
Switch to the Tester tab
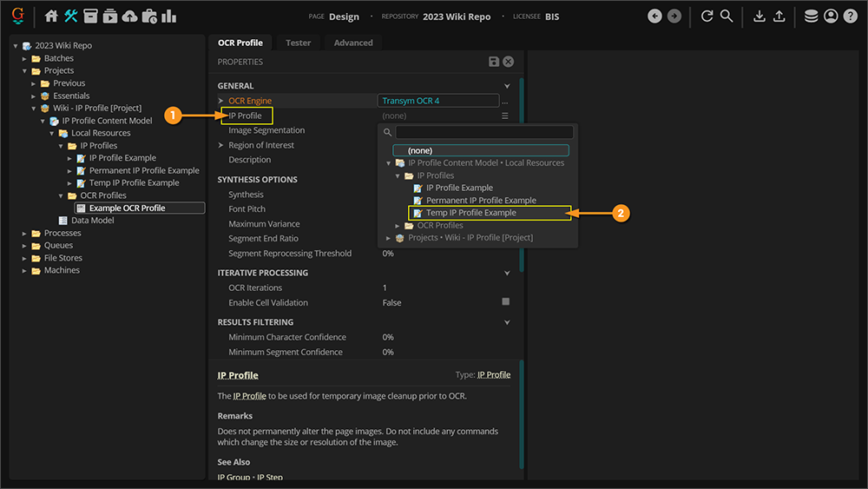click(x=298, y=43)
